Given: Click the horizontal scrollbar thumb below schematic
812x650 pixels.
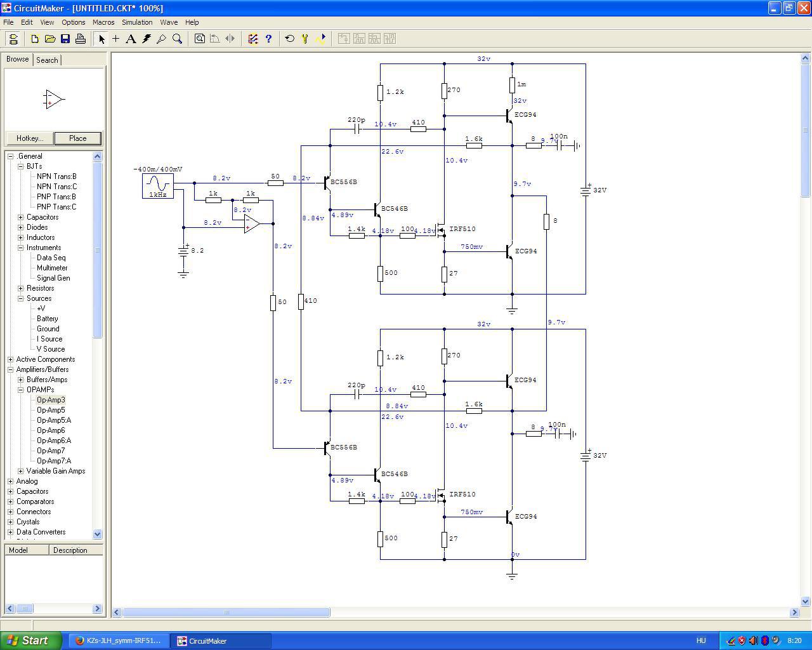Looking at the screenshot, I should [226, 613].
